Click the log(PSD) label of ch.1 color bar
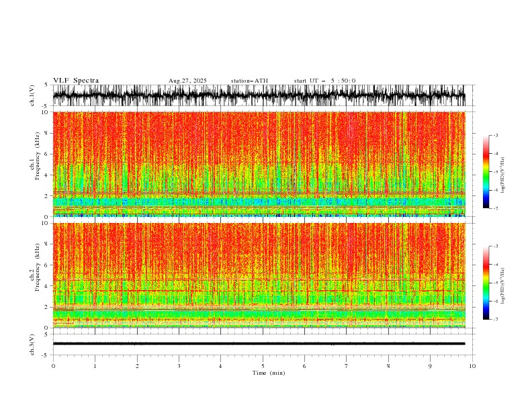The image size is (532, 411). [502, 175]
